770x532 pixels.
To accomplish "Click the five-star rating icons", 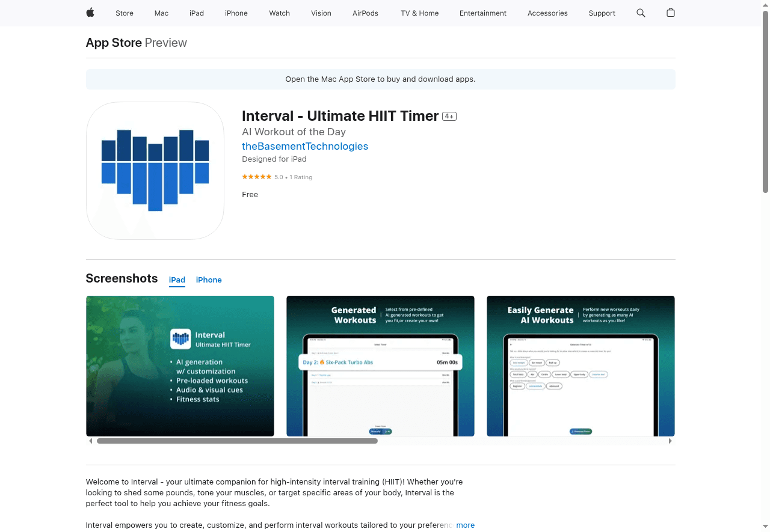I will 257,177.
